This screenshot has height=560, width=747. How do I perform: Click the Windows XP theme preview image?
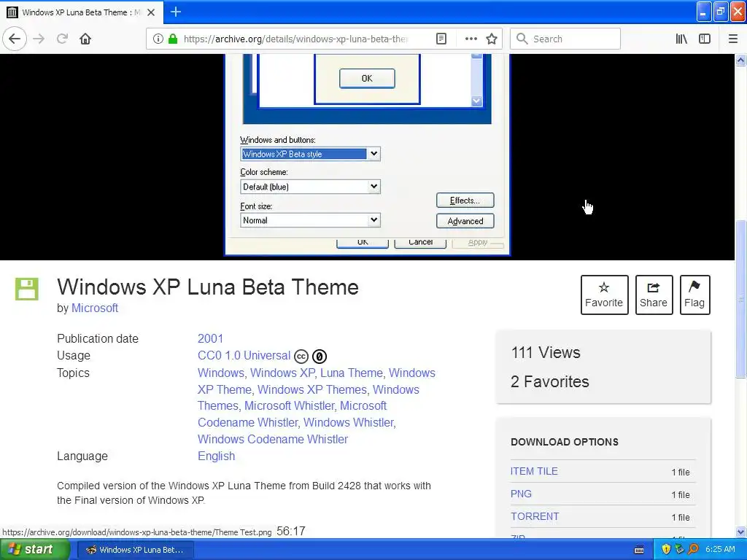(367, 155)
